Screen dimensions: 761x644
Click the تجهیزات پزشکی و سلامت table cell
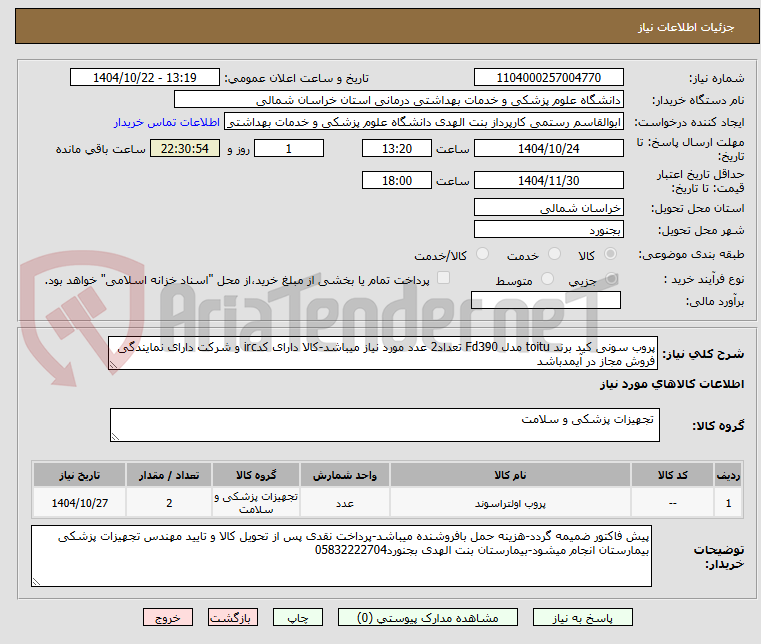(256, 503)
